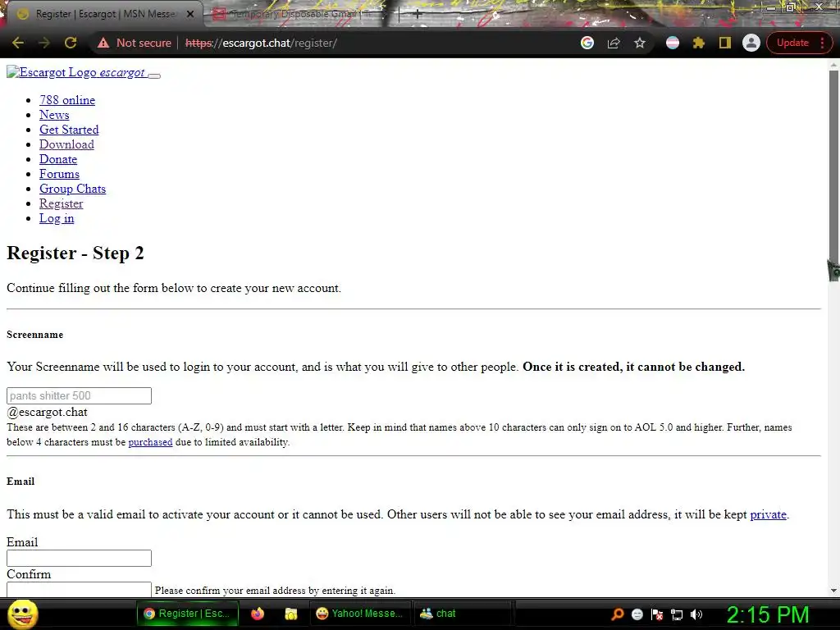Click the white smiley tray icon
840x630 pixels.
pyautogui.click(x=637, y=614)
